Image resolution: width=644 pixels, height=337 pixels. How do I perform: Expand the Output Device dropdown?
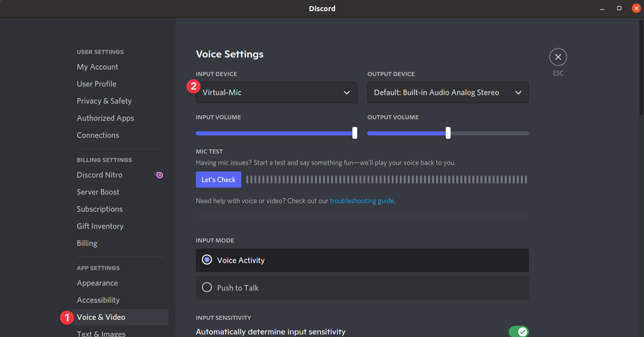(448, 92)
